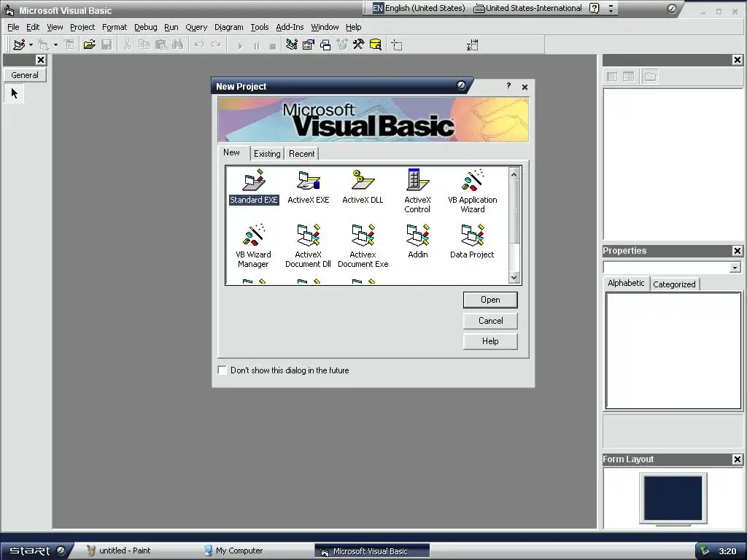Viewport: 747px width, 560px height.
Task: Click the project list scroll down arrow
Action: click(x=514, y=278)
